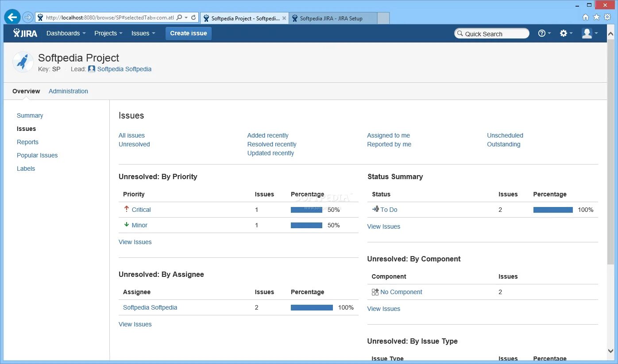Open the Outstanding filter link
Image resolution: width=618 pixels, height=364 pixels.
pyautogui.click(x=504, y=144)
